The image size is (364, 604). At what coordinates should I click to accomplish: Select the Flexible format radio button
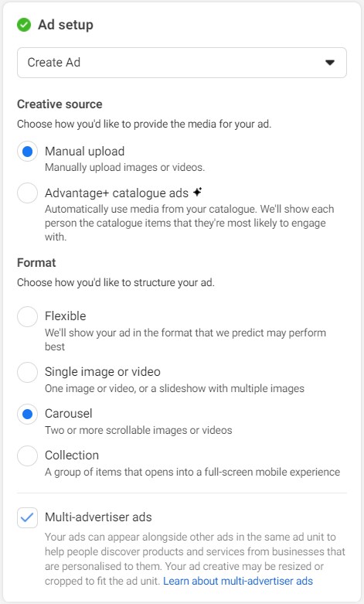tap(27, 316)
